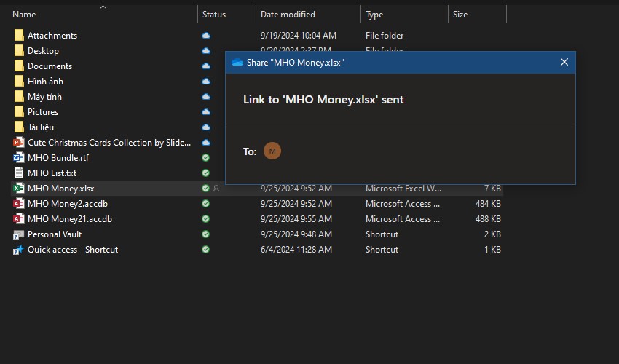
Task: Select the Documents folder
Action: tap(50, 66)
